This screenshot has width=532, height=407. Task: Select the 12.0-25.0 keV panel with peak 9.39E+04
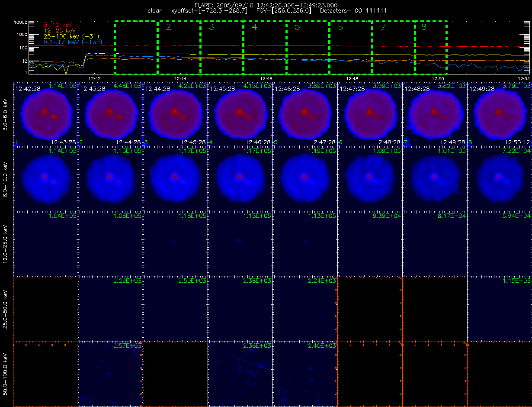coord(370,244)
